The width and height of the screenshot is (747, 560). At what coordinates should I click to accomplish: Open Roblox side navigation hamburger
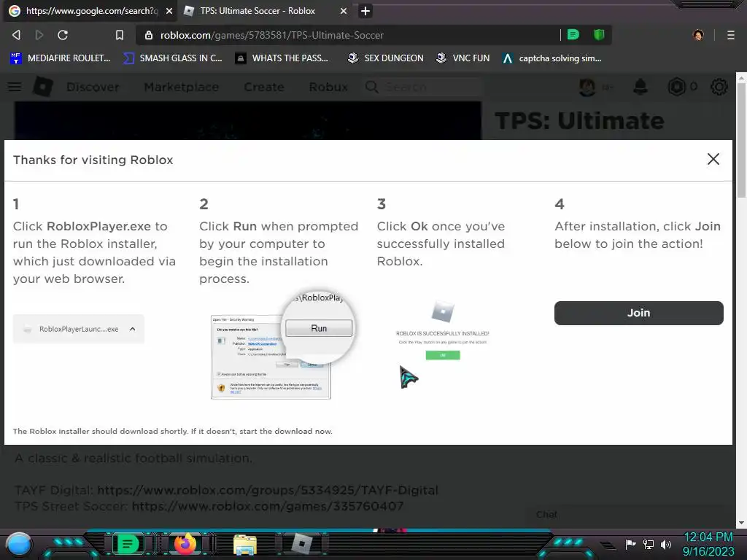[x=15, y=87]
